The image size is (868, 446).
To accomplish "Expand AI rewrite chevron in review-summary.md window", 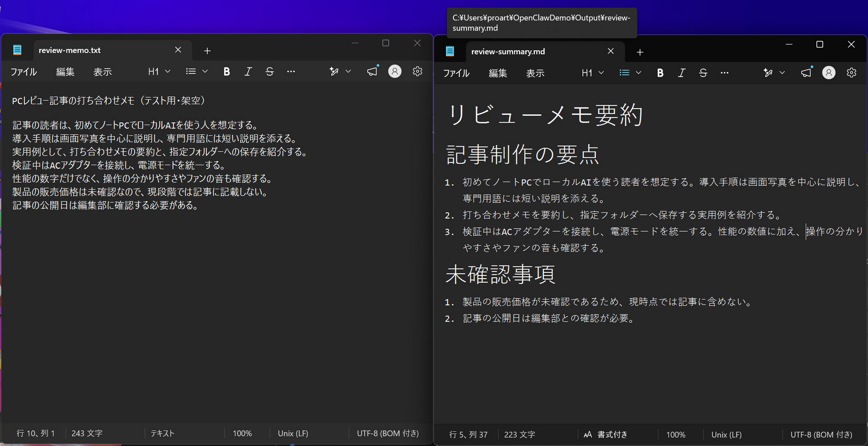I will tap(782, 73).
